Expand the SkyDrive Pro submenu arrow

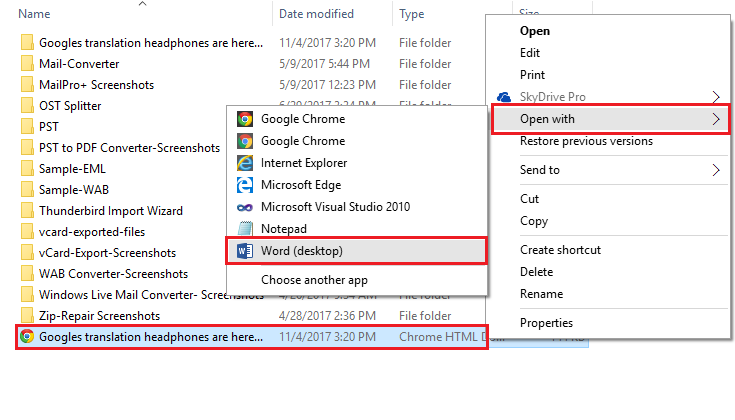716,97
